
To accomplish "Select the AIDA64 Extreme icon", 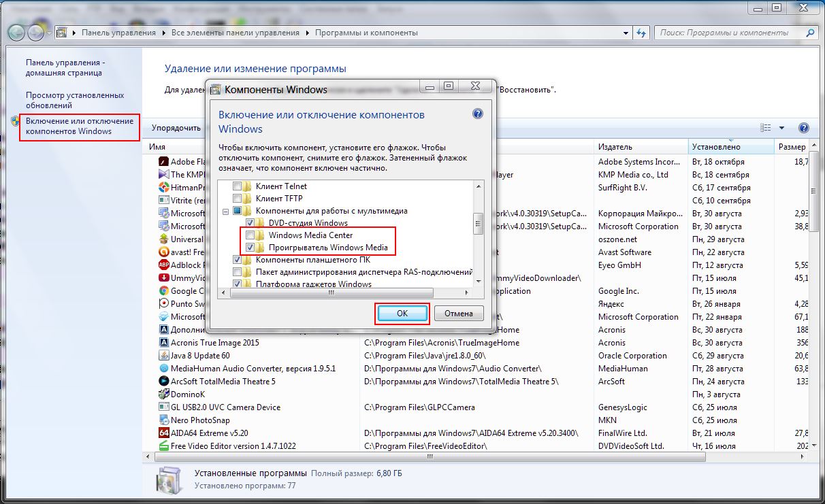I will point(163,433).
